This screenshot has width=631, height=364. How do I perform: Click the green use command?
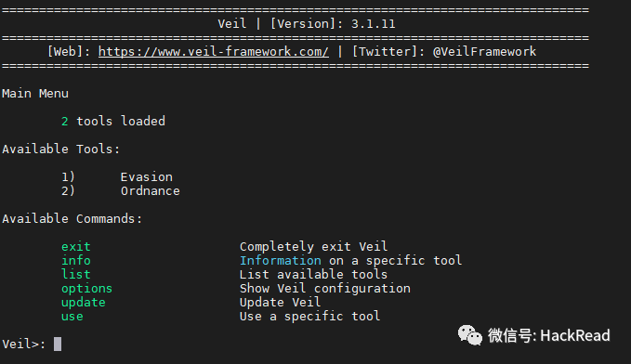point(72,316)
